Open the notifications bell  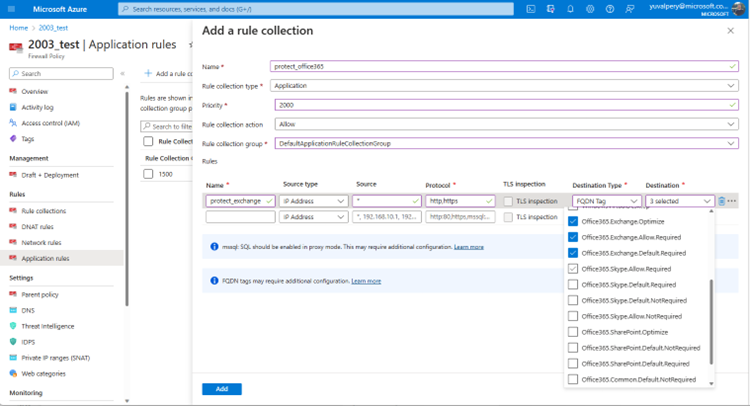click(x=570, y=9)
